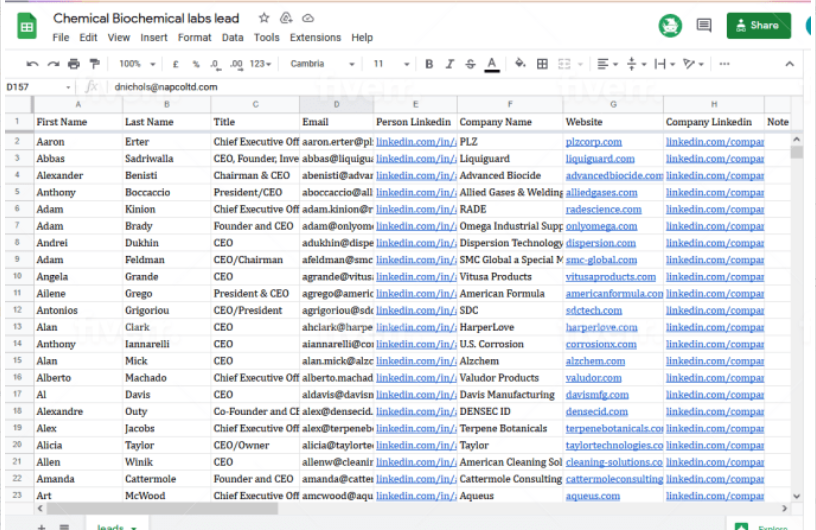Viewport: 816px width, 530px height.
Task: Select the Company Name header cell
Action: [509, 122]
